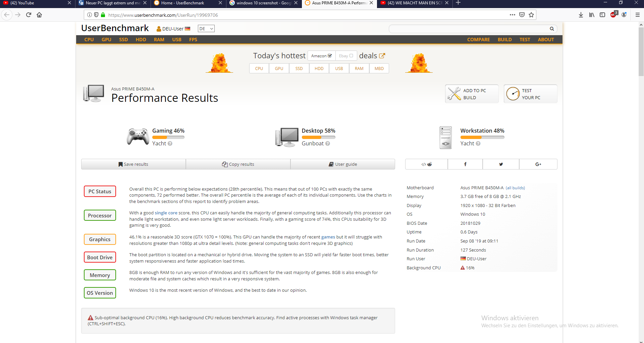644x343 pixels.
Task: Open site information lock icon
Action: click(103, 15)
